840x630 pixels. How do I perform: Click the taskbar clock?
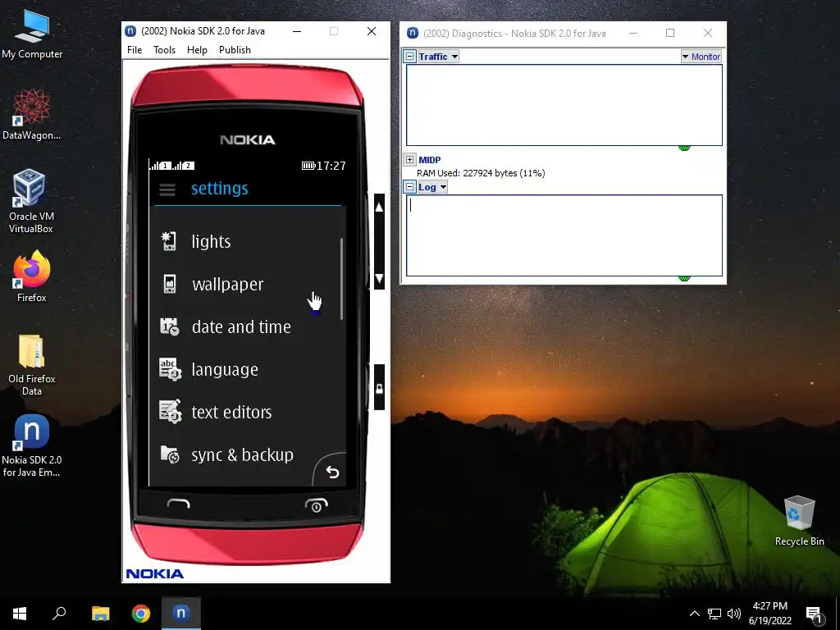coord(769,614)
